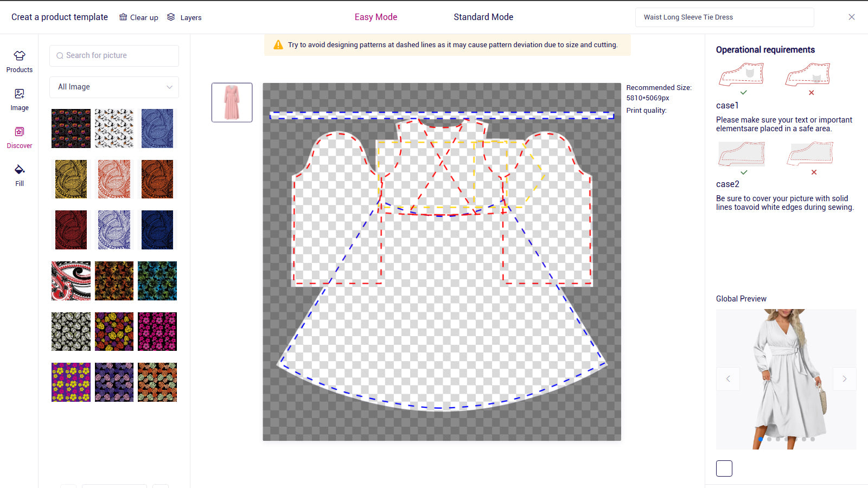Switch to Standard Mode
This screenshot has height=488, width=868.
[483, 17]
